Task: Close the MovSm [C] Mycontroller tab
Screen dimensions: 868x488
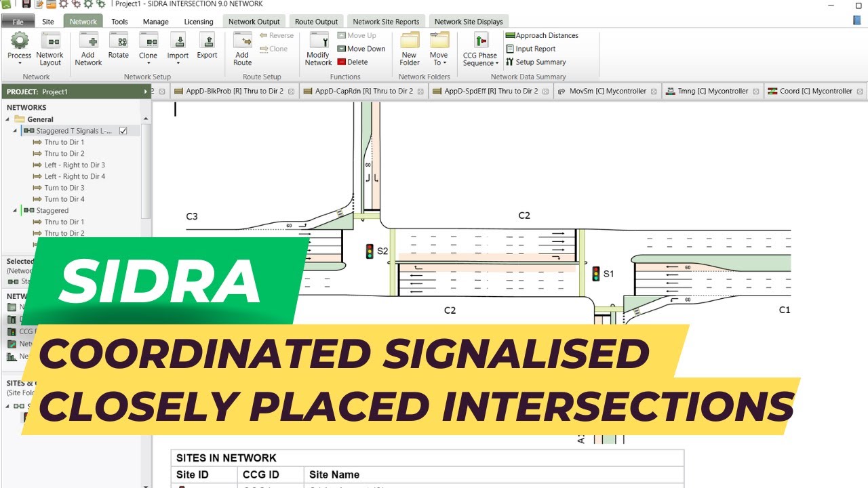Action: click(x=654, y=91)
